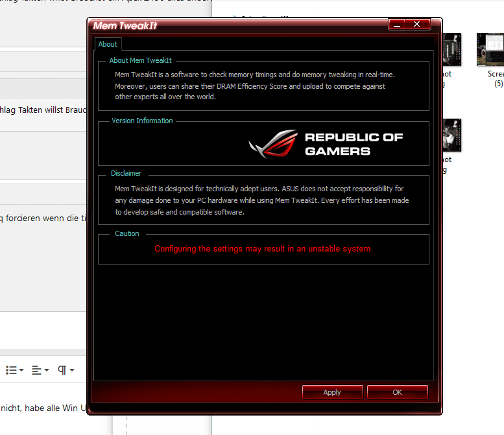Select the About tab in Mem TweakIt

[x=108, y=44]
